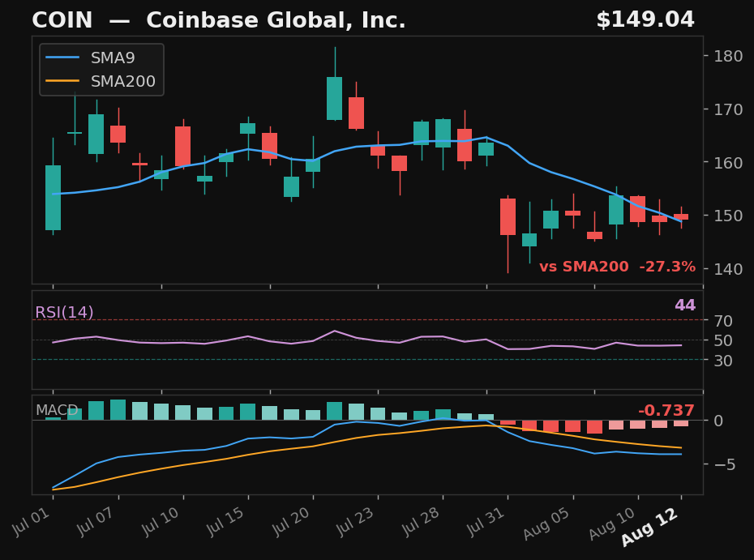
Task: Click the RSI 50 axis label
Action: tap(722, 340)
